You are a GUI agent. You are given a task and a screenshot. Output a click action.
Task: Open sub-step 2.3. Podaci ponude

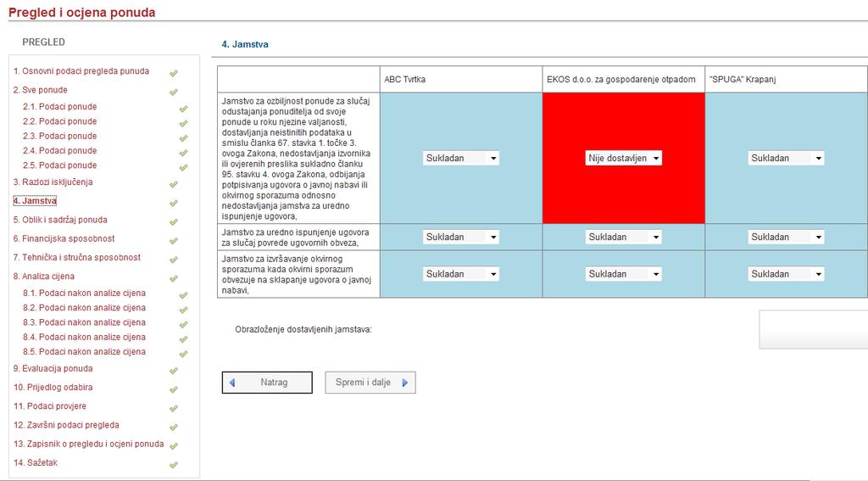(60, 136)
